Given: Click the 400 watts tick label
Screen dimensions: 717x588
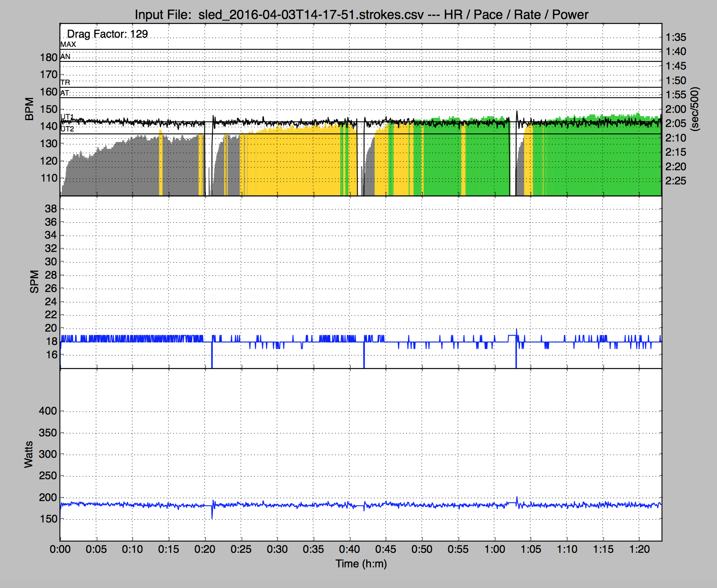Looking at the screenshot, I should click(48, 411).
